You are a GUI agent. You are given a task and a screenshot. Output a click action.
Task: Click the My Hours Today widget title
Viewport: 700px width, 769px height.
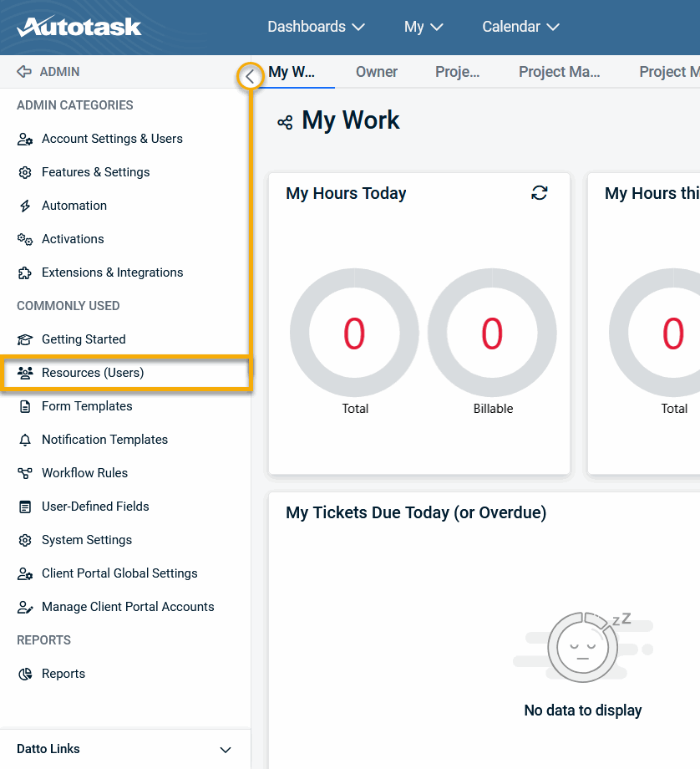point(346,193)
